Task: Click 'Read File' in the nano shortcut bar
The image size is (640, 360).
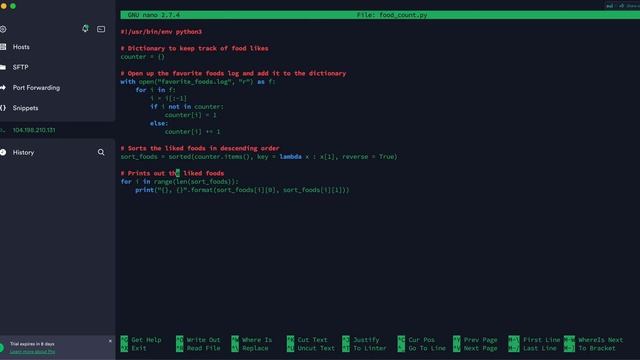Action: [198, 348]
